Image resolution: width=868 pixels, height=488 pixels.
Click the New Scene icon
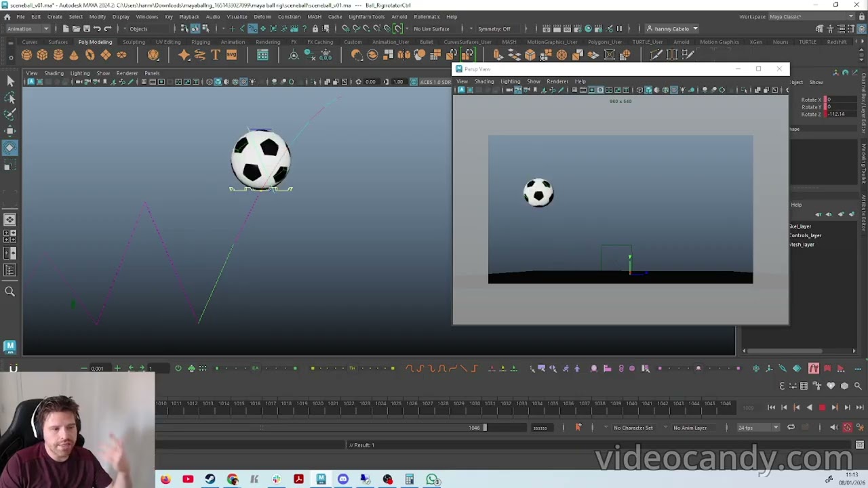pos(66,28)
